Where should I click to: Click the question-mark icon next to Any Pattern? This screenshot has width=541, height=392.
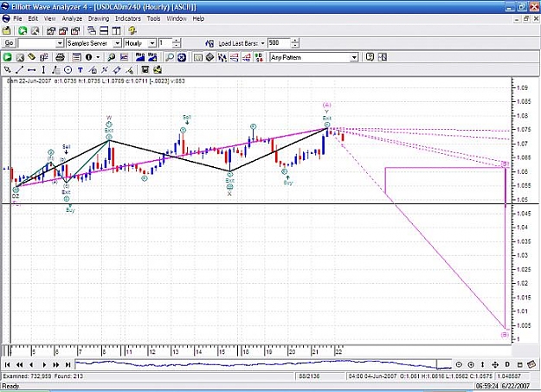370,57
